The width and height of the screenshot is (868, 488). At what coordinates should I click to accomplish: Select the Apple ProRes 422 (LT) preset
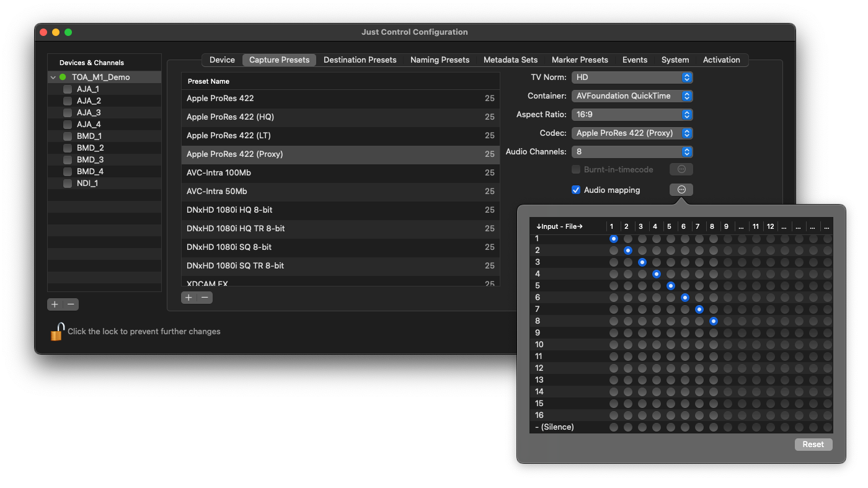pyautogui.click(x=340, y=136)
